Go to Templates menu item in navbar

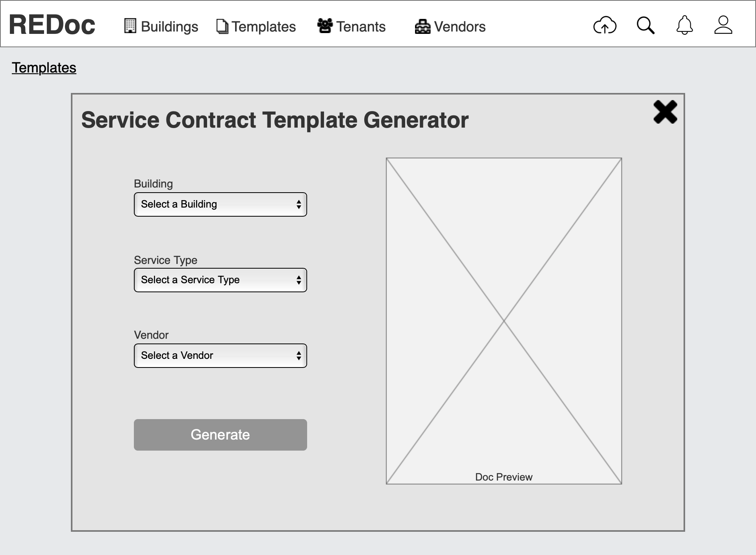tap(263, 27)
